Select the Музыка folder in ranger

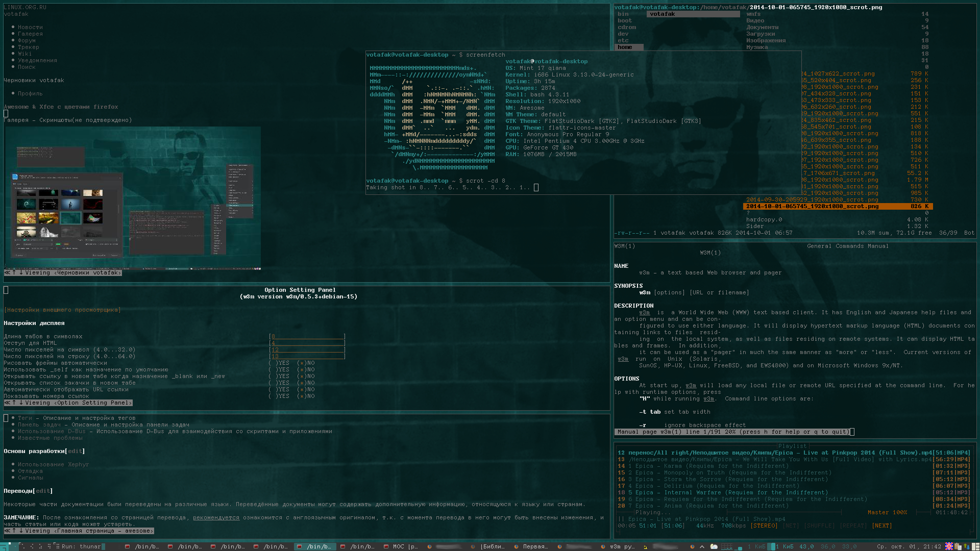coord(757,47)
